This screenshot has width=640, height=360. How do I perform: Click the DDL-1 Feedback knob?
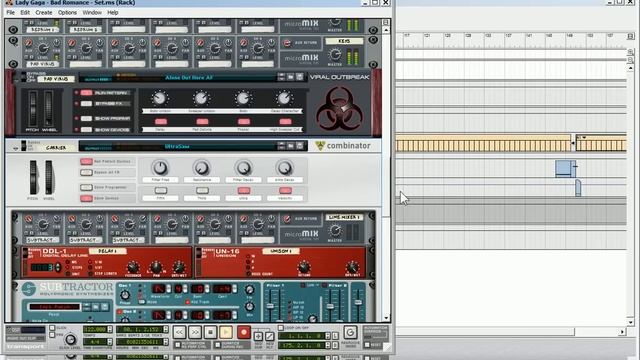[x=133, y=267]
